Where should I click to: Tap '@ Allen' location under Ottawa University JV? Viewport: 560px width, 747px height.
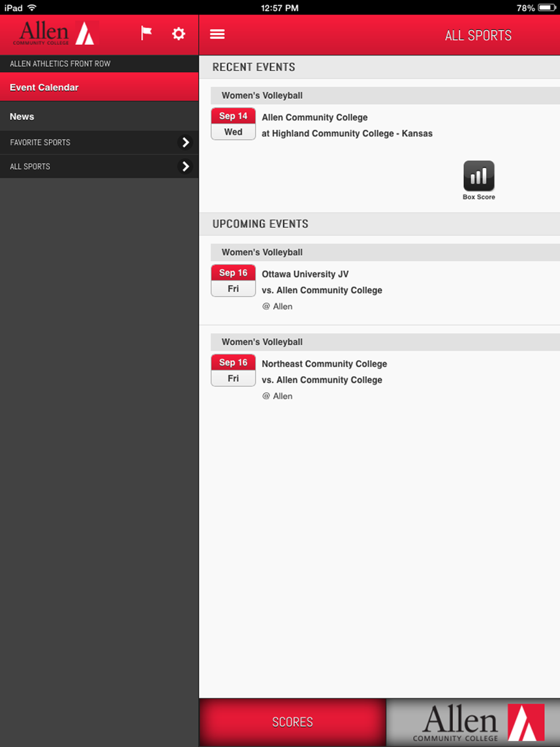pos(277,306)
